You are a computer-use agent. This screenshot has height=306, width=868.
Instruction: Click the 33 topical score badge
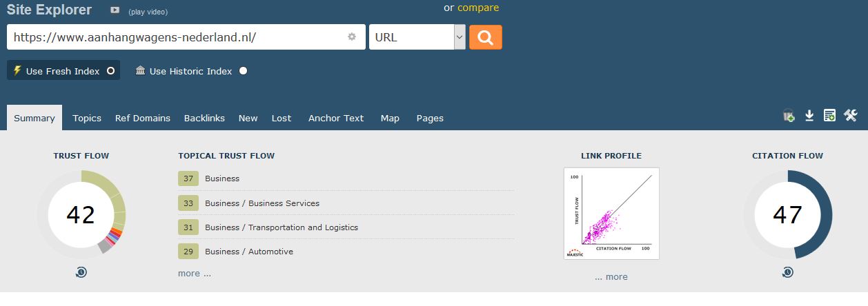(x=188, y=203)
